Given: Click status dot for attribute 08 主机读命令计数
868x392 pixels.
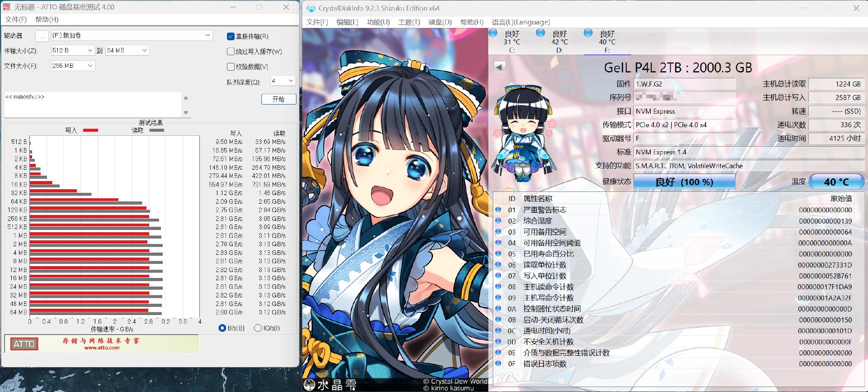Looking at the screenshot, I should point(498,287).
